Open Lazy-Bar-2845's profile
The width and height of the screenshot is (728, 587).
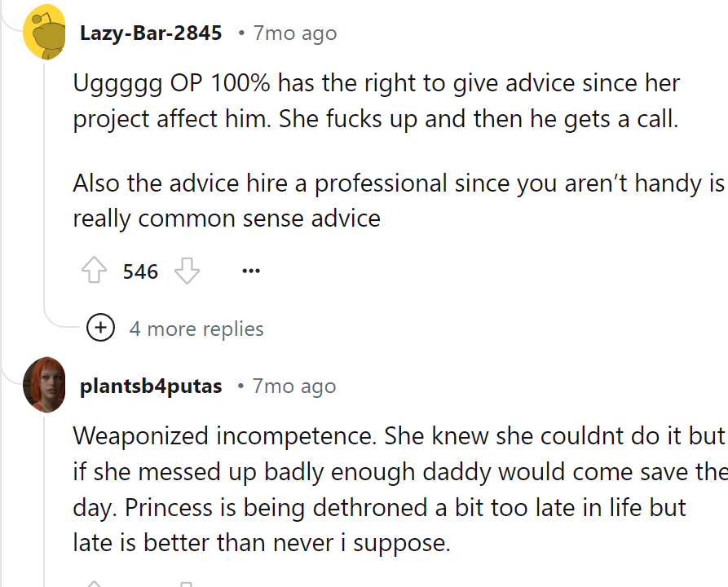150,33
